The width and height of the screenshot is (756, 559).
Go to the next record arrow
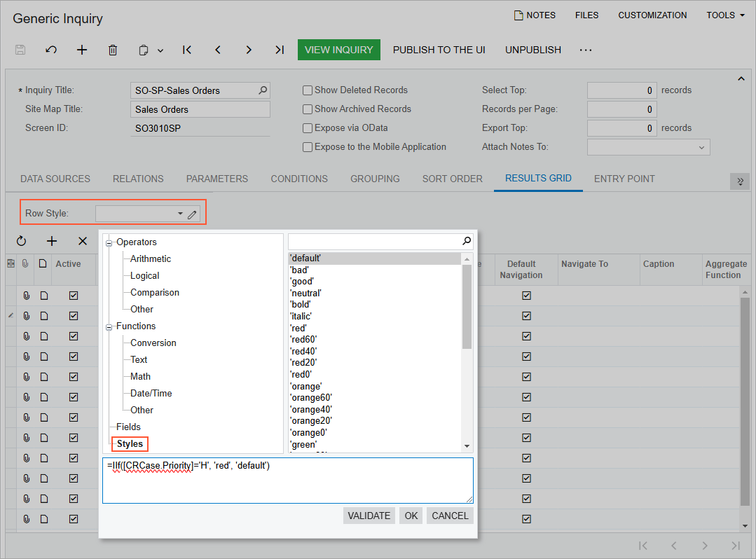click(249, 50)
